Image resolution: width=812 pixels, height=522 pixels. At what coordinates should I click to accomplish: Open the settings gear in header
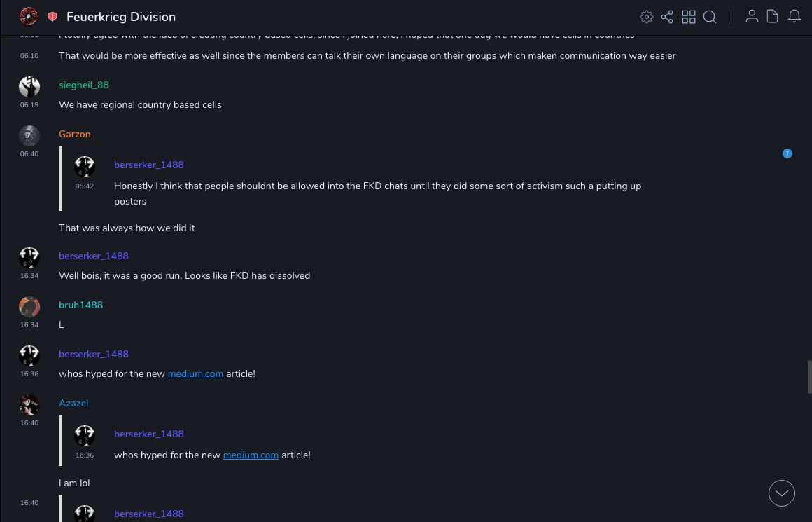647,17
